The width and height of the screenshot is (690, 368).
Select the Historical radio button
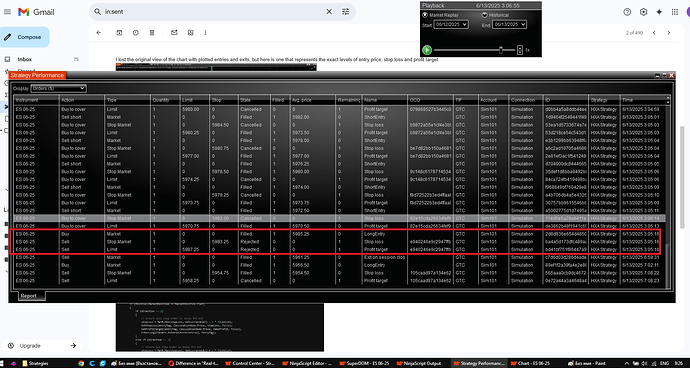tap(484, 15)
